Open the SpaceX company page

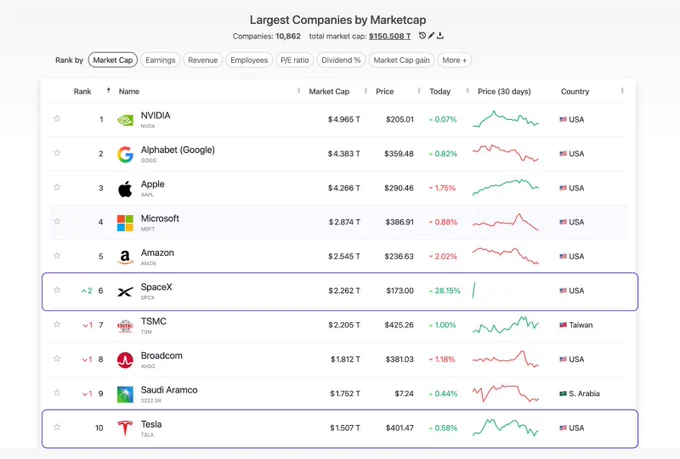(x=157, y=287)
